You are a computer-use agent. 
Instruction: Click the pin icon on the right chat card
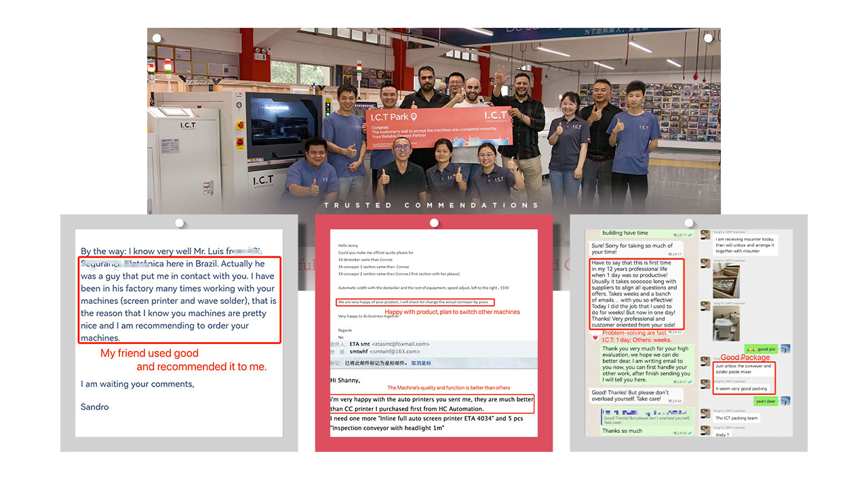point(688,224)
